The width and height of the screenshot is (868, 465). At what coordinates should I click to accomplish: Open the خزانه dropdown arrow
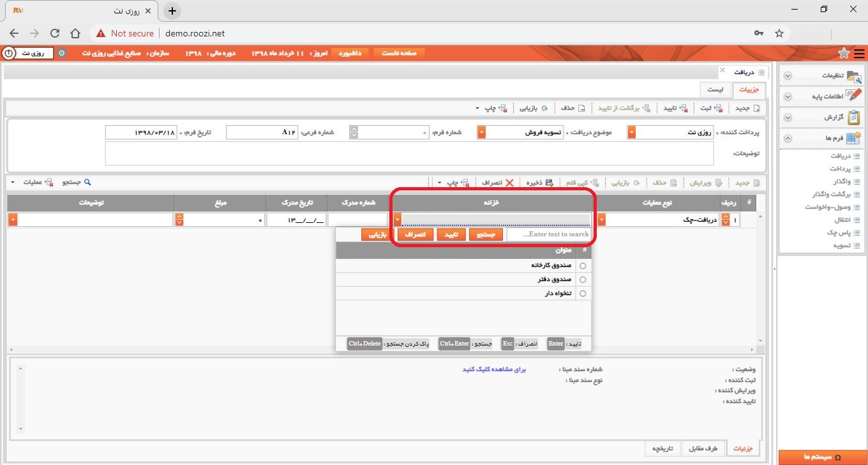click(x=398, y=220)
